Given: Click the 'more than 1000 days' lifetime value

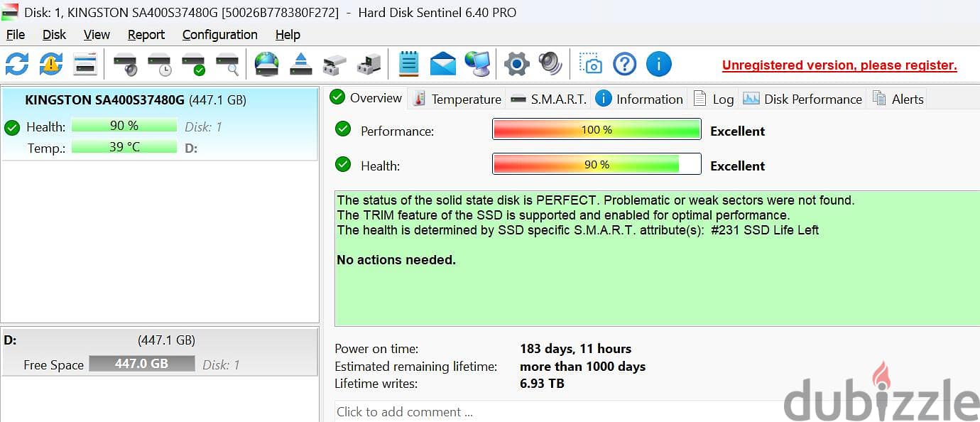Looking at the screenshot, I should (582, 367).
